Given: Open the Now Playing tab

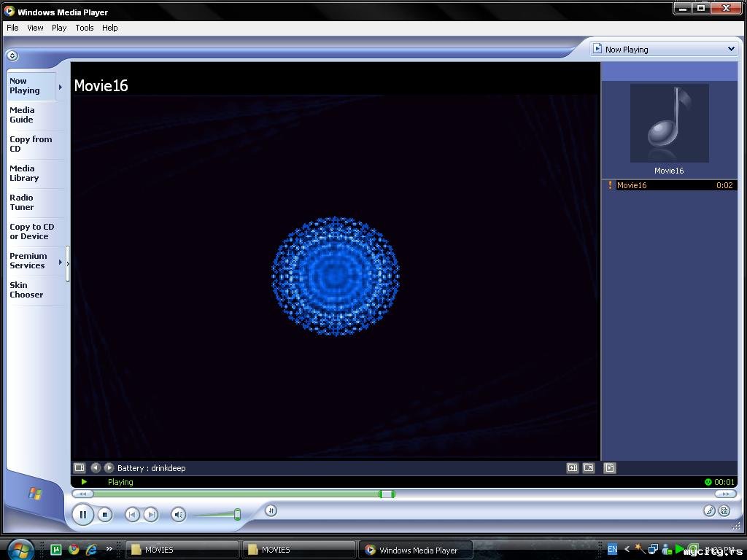Looking at the screenshot, I should coord(31,86).
